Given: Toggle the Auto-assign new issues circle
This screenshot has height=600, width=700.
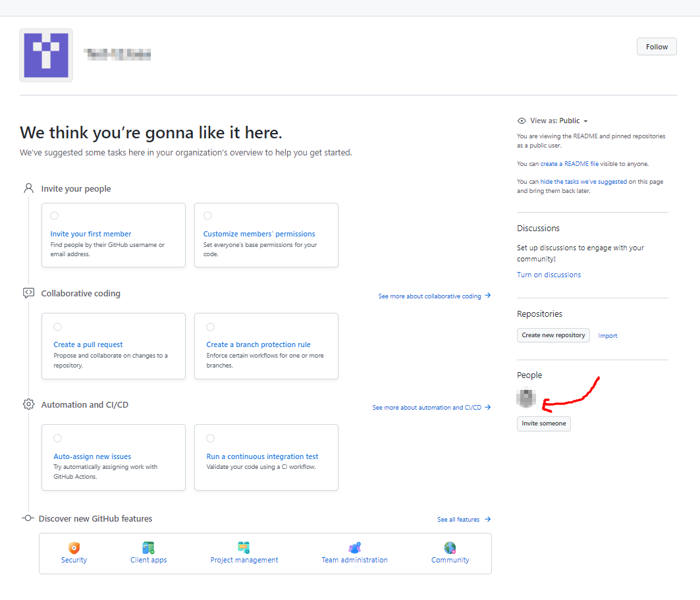Looking at the screenshot, I should click(57, 439).
